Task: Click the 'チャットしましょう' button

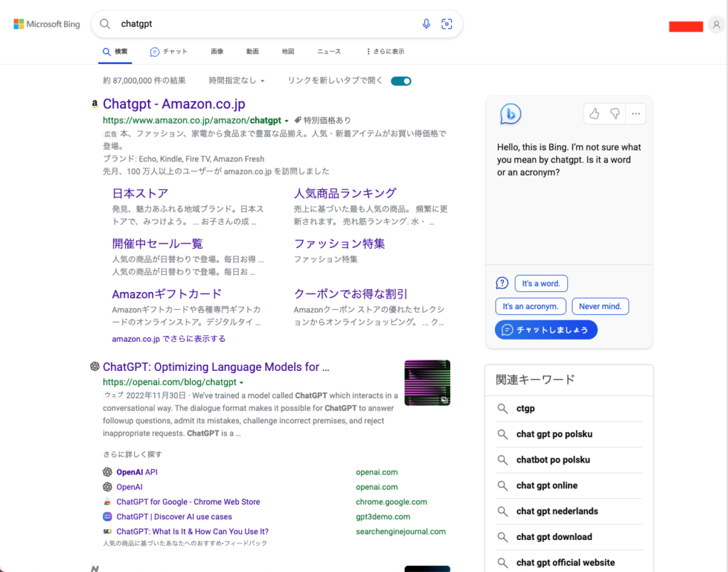Action: 546,329
